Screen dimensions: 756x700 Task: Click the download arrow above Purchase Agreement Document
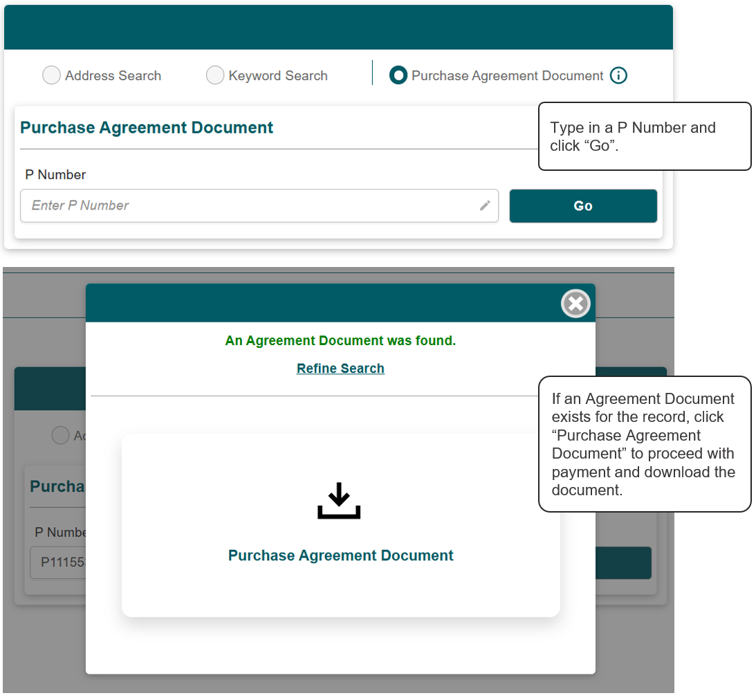(339, 500)
